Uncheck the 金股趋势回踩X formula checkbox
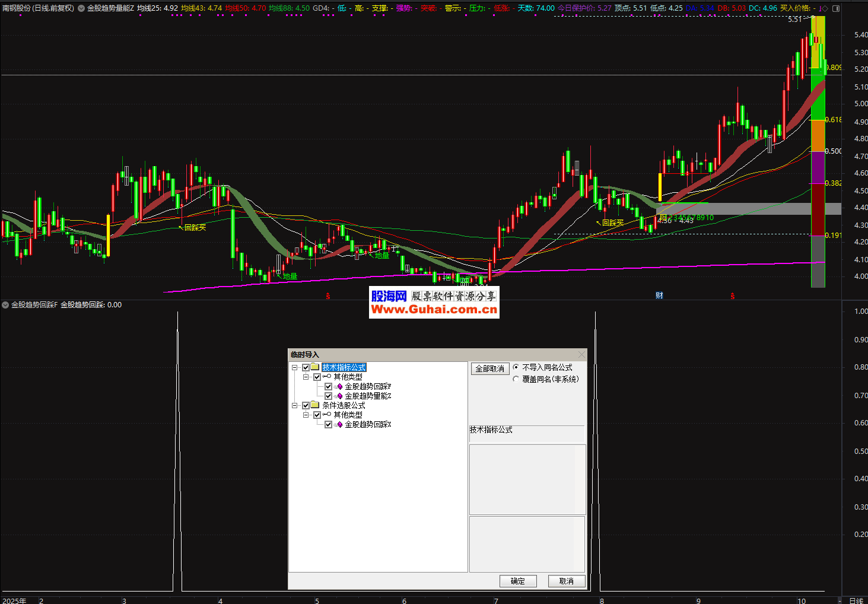868x604 pixels. (x=328, y=424)
